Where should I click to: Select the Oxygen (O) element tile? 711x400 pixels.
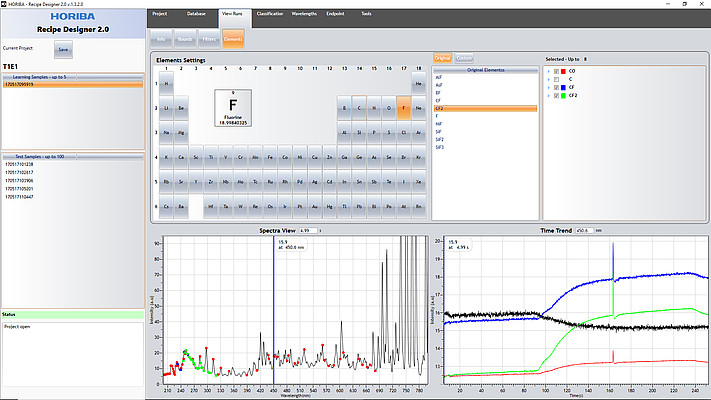click(x=389, y=107)
